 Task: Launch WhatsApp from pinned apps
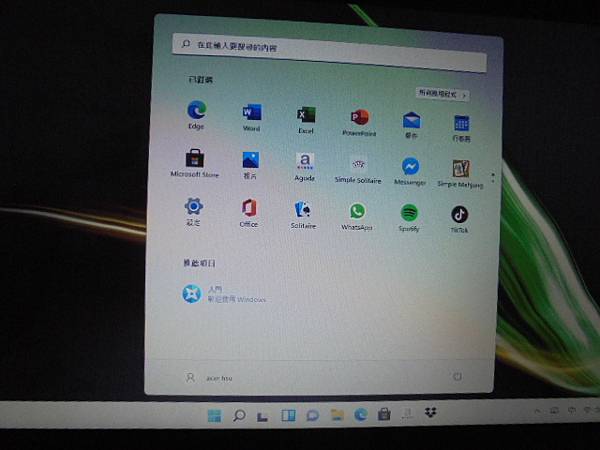[x=357, y=216]
